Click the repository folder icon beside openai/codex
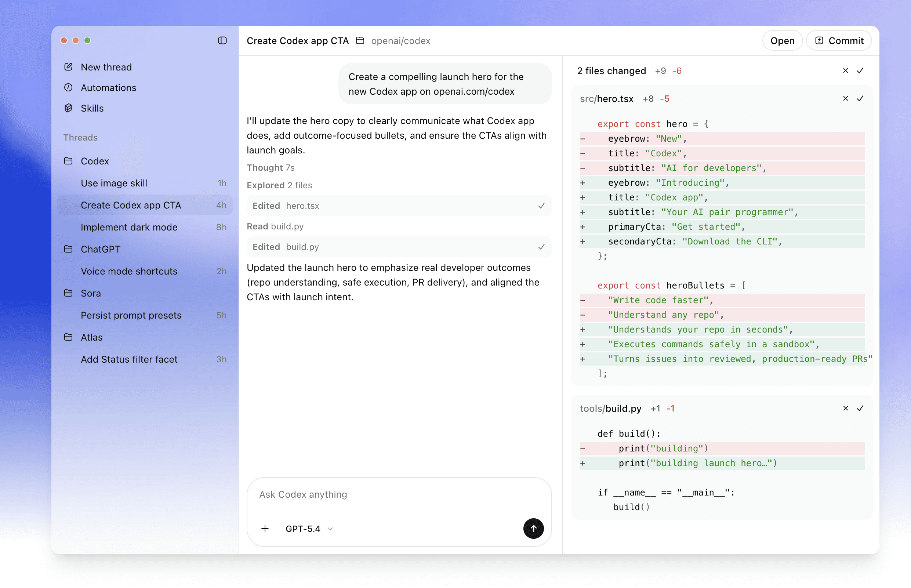This screenshot has height=588, width=911. point(360,40)
